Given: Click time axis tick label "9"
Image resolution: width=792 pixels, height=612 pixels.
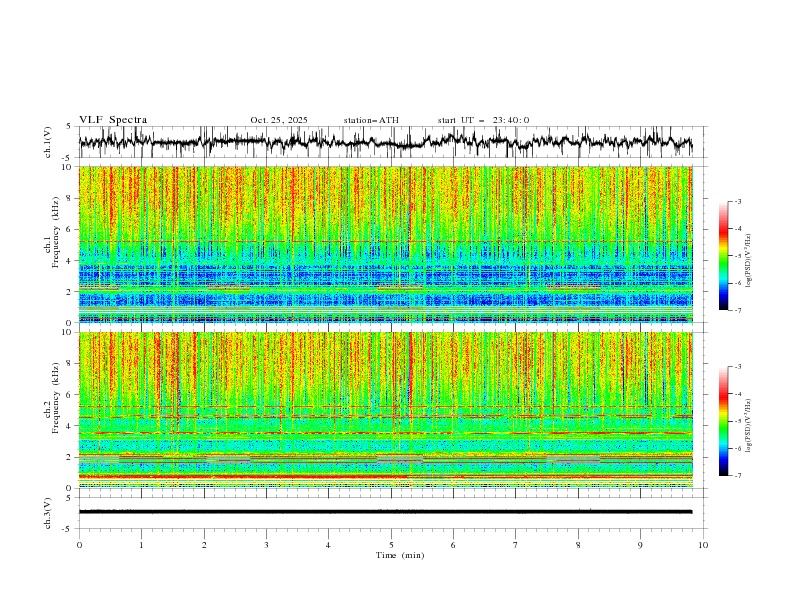Looking at the screenshot, I should pos(640,545).
